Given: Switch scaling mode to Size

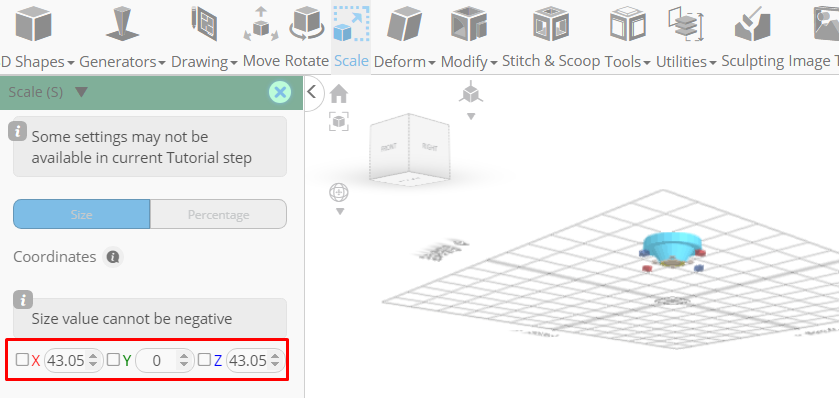Looking at the screenshot, I should click(81, 215).
